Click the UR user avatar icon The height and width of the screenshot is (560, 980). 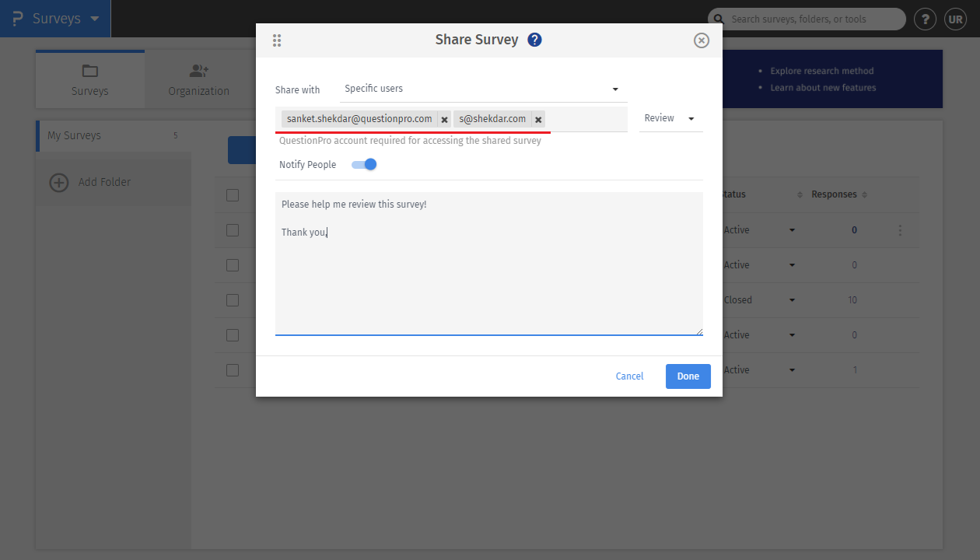click(x=955, y=19)
